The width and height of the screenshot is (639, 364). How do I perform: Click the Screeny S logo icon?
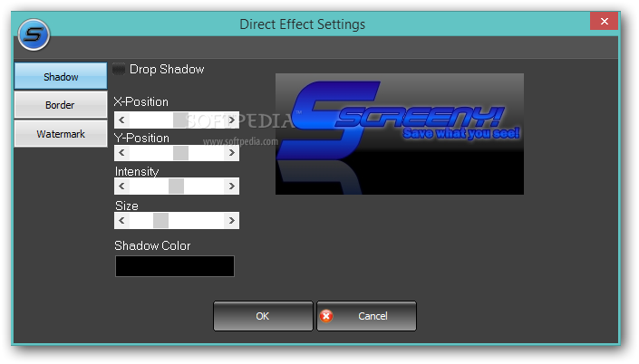point(34,34)
